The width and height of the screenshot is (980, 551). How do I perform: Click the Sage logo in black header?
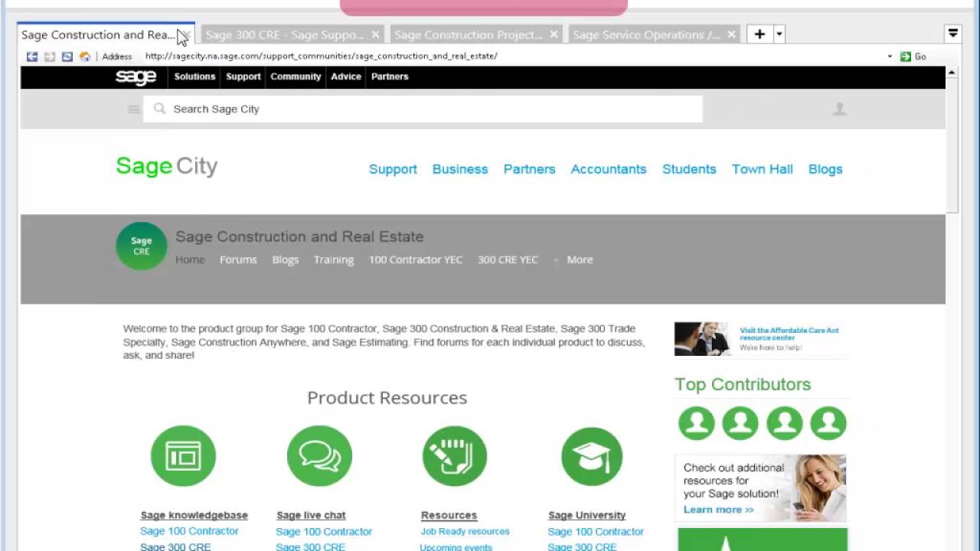[x=136, y=77]
